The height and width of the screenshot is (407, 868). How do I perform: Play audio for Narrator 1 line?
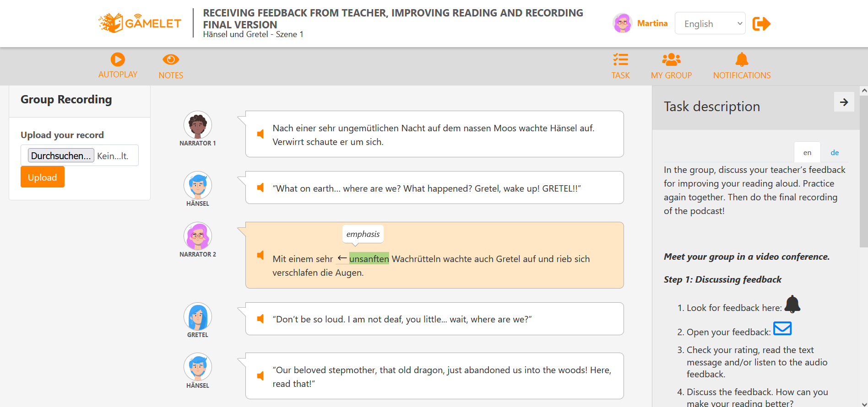click(260, 134)
